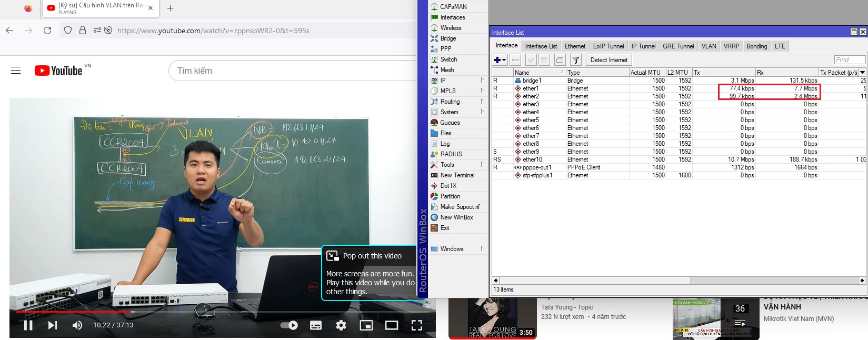Play the next video
The image size is (868, 340).
(x=53, y=325)
